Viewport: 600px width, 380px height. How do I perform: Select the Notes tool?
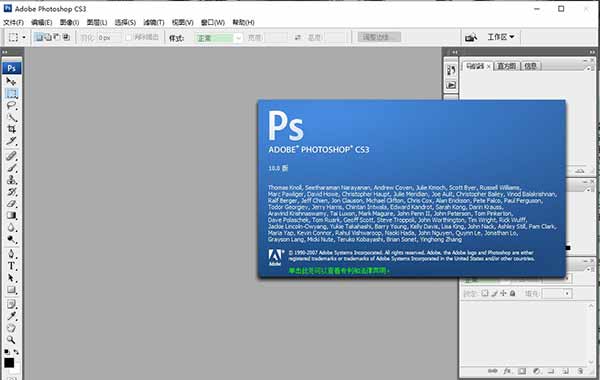click(11, 304)
